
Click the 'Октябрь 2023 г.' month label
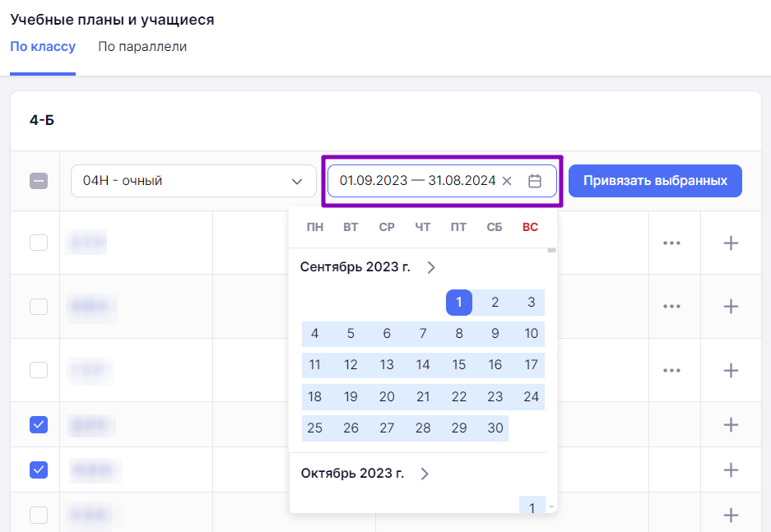coord(352,473)
